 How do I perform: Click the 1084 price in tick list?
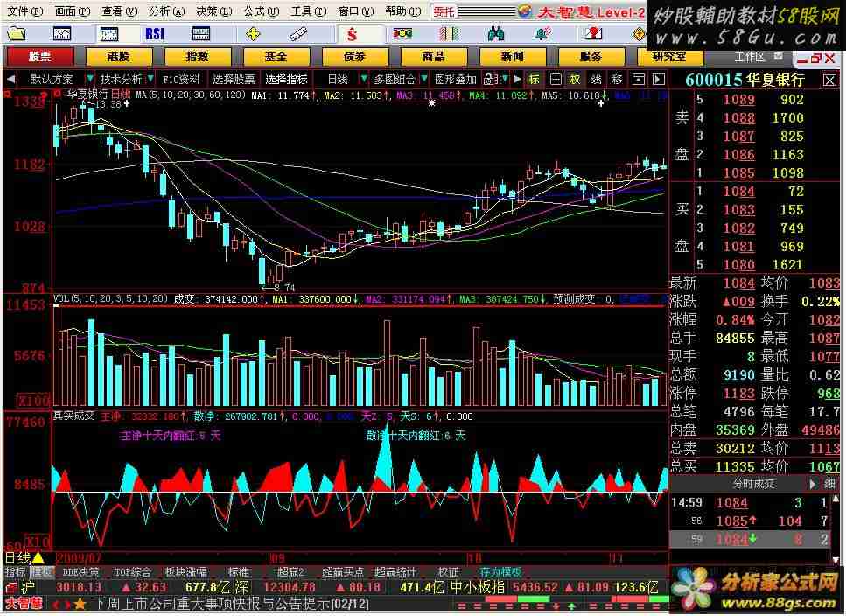tap(732, 503)
